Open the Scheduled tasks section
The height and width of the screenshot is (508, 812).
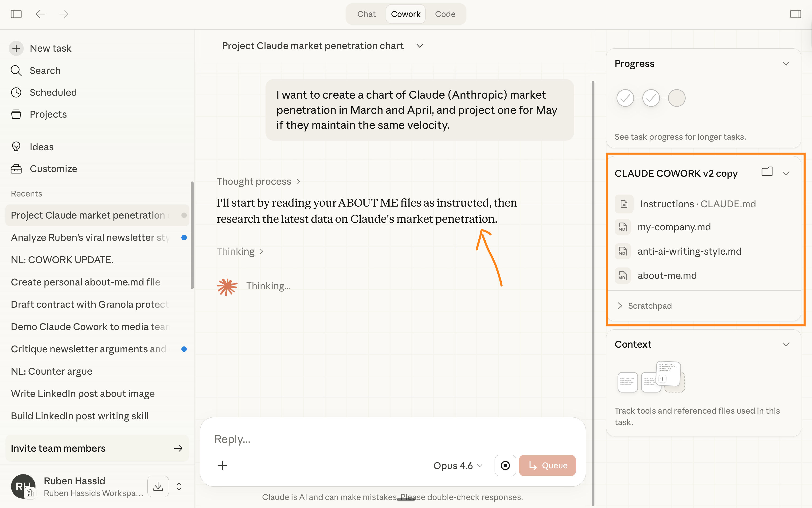click(x=53, y=92)
